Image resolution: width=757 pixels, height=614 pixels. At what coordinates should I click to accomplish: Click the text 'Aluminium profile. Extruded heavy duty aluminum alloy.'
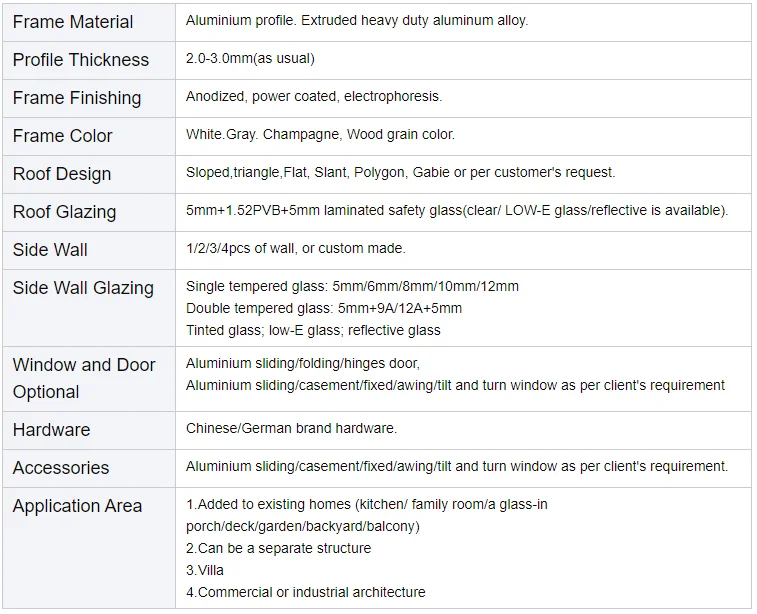pos(357,21)
